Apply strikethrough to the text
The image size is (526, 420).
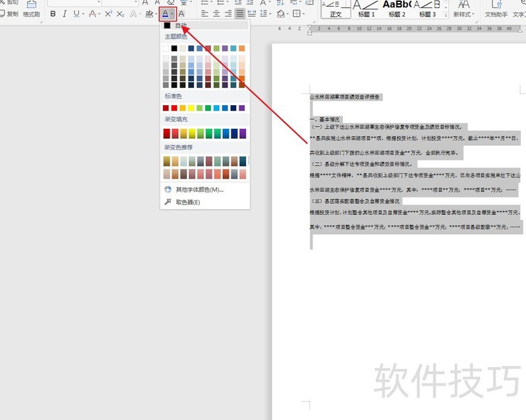tap(92, 14)
